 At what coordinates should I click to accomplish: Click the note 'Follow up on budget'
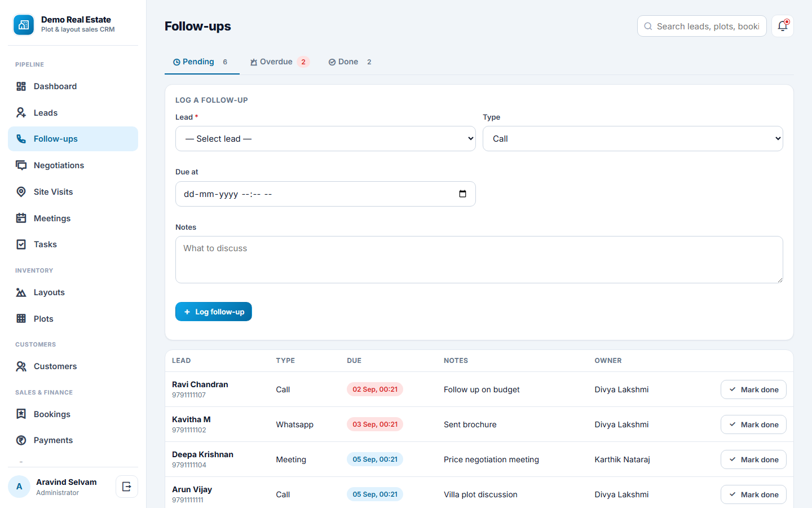coord(482,389)
